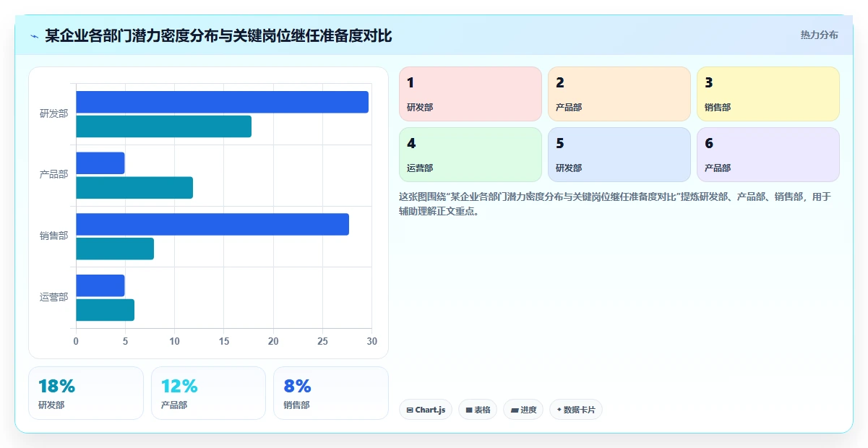Click the 热力分布 label in header
The image size is (868, 448).
[819, 35]
